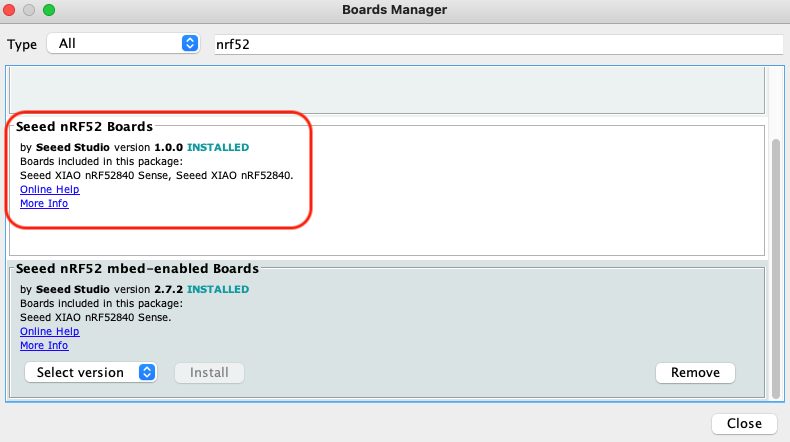
Task: Click the search field containing nrf52
Action: point(499,44)
